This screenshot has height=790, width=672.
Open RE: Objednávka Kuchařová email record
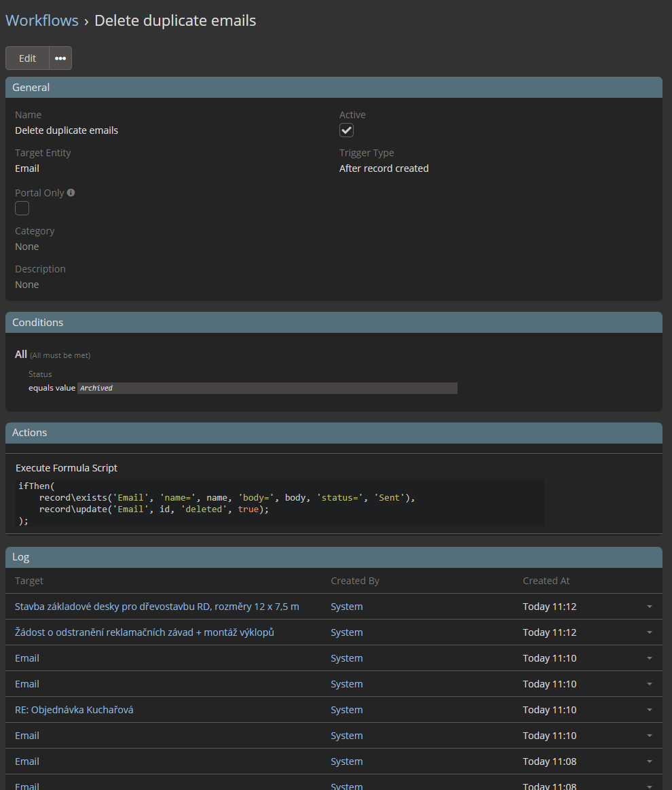74,710
